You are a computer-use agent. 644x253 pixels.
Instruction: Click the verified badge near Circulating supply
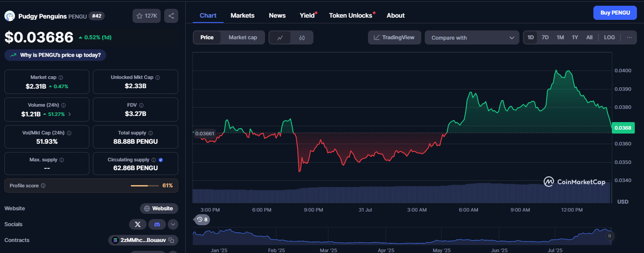pyautogui.click(x=161, y=160)
